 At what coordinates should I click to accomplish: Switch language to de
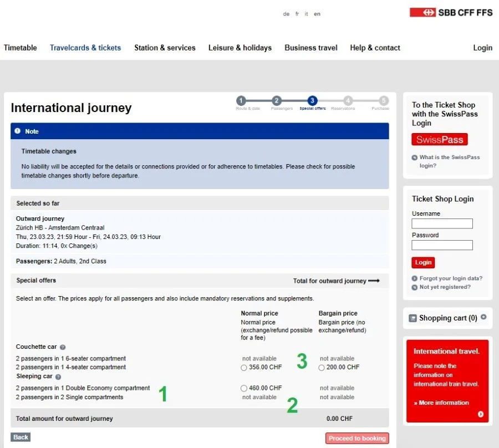286,14
